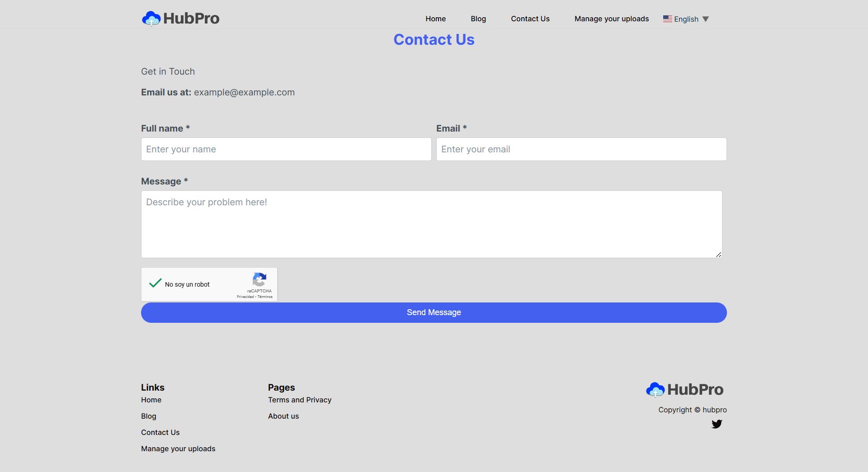Click the Pages footer heading
The width and height of the screenshot is (868, 472).
[281, 387]
